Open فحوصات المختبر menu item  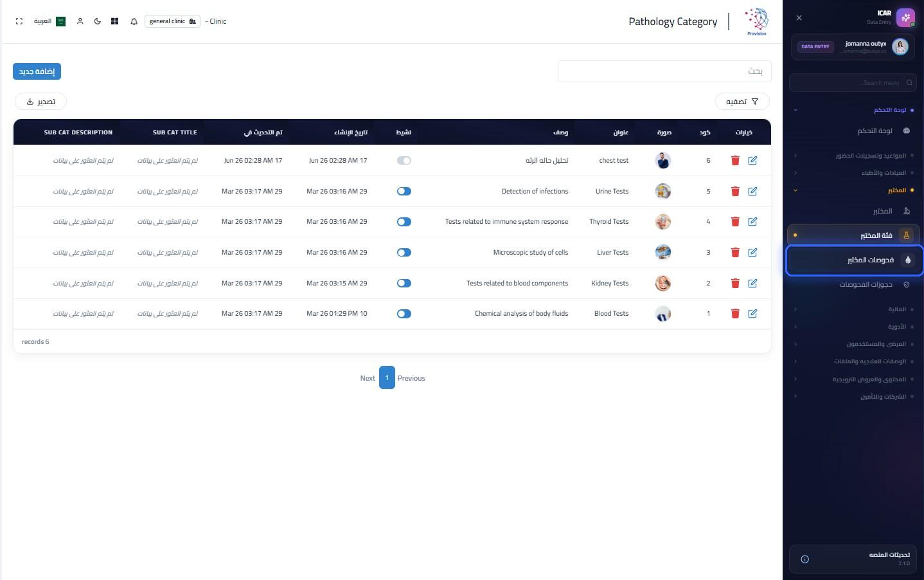pyautogui.click(x=855, y=260)
